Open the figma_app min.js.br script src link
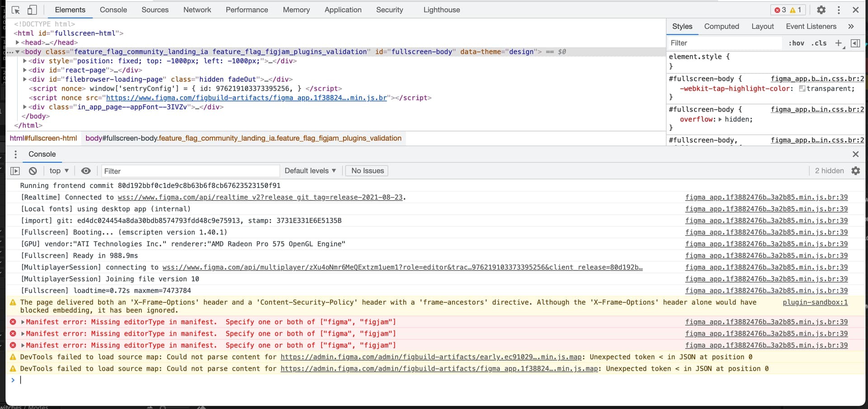This screenshot has height=409, width=868. (x=246, y=98)
